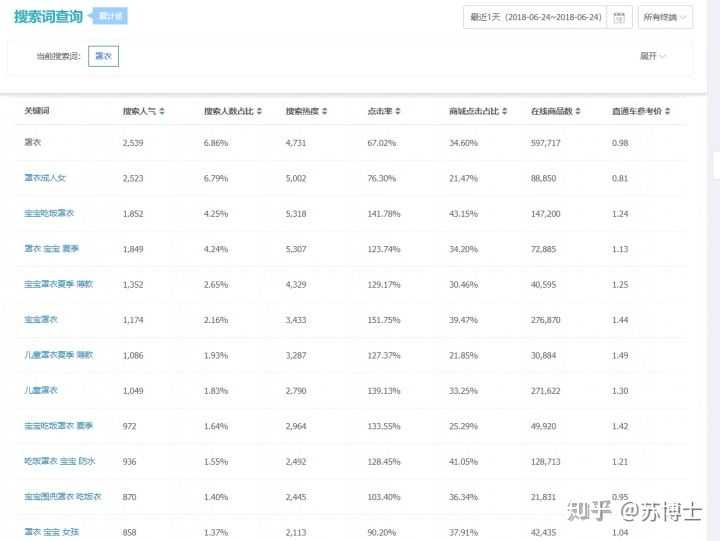Viewport: 720px width, 541px height.
Task: Click mall click share value 41.05%
Action: pos(463,462)
